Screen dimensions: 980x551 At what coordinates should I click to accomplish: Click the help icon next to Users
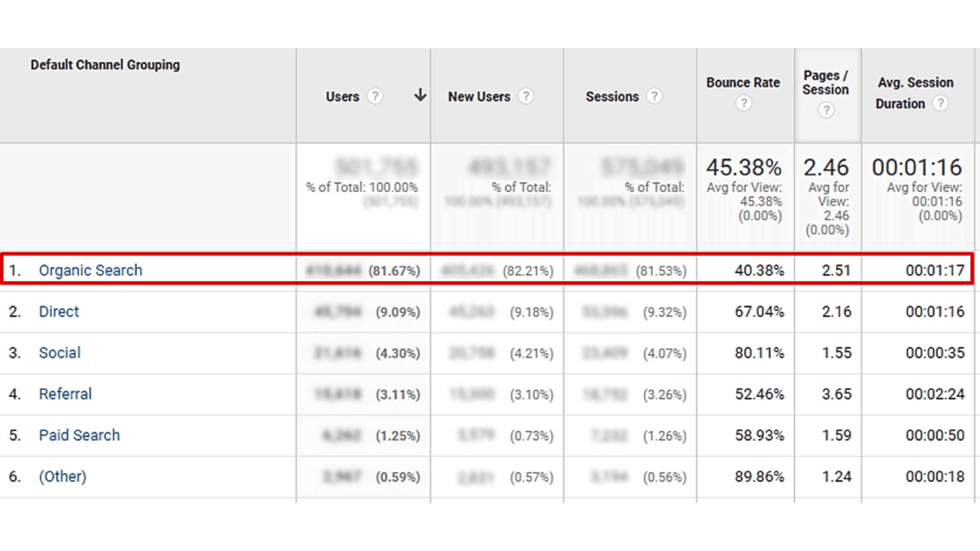375,96
